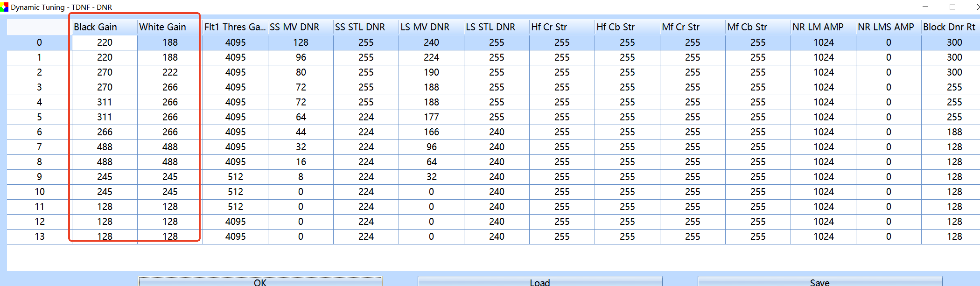This screenshot has width=980, height=286.
Task: Edit SS MV DNR cell showing 44
Action: pyautogui.click(x=301, y=132)
